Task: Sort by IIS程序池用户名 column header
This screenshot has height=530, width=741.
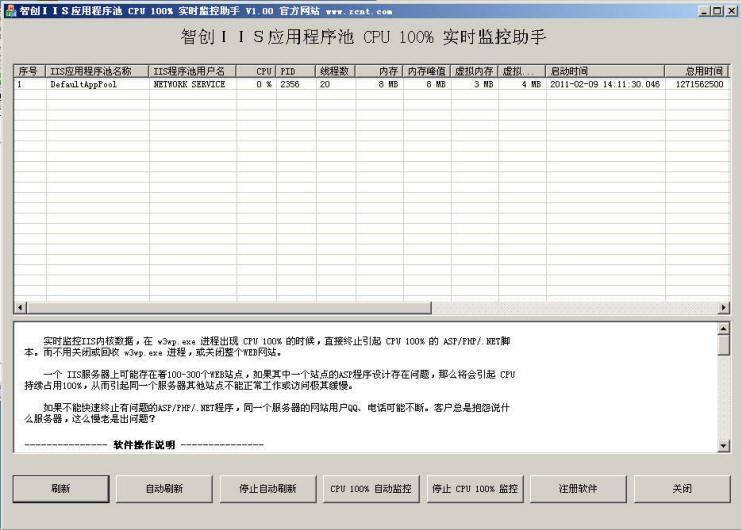Action: (192, 71)
